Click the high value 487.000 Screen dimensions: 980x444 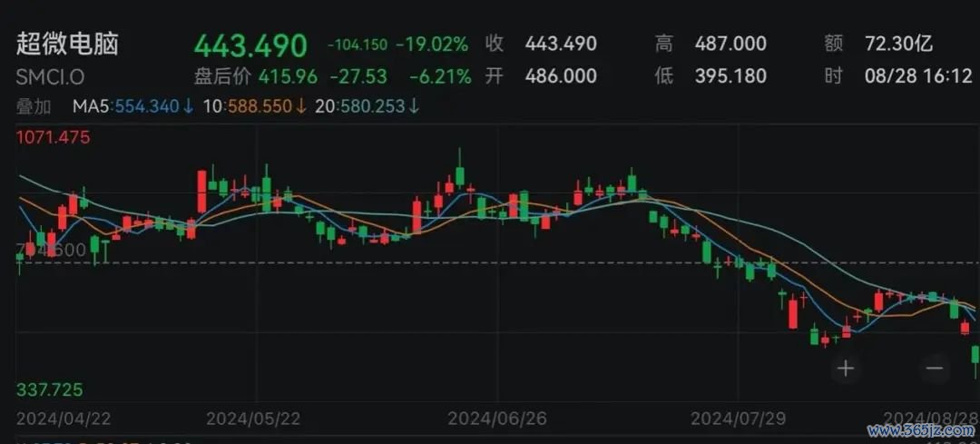(730, 44)
